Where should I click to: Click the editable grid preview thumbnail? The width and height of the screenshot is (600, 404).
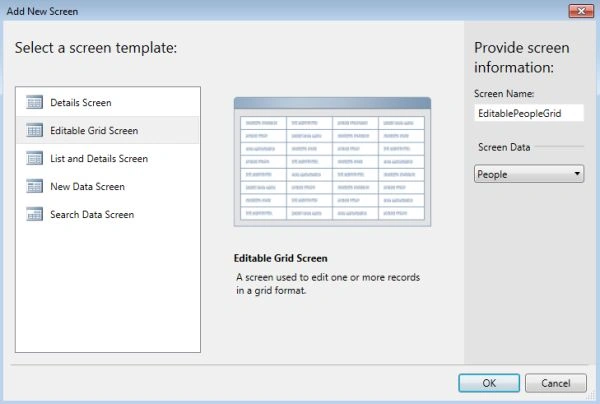tap(332, 161)
